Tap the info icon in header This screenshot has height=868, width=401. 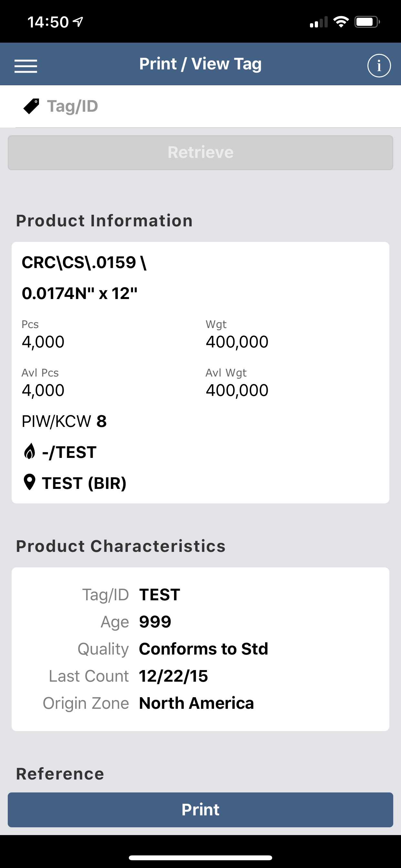(x=379, y=66)
